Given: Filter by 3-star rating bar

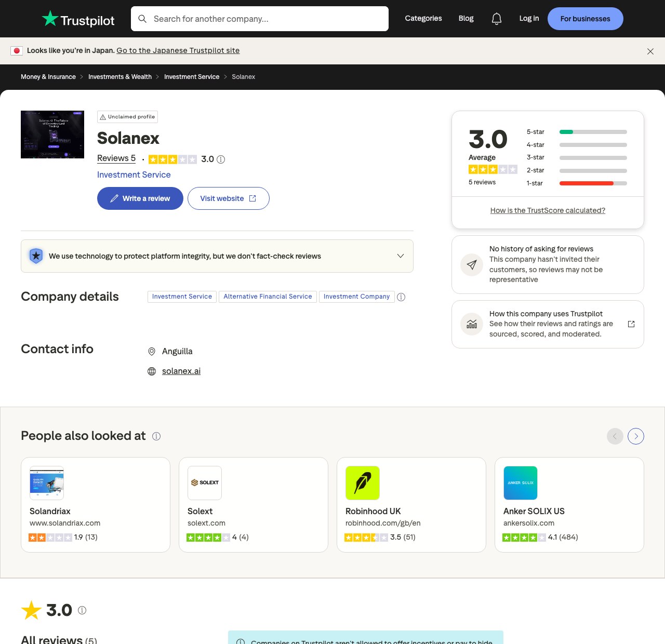Looking at the screenshot, I should tap(577, 157).
